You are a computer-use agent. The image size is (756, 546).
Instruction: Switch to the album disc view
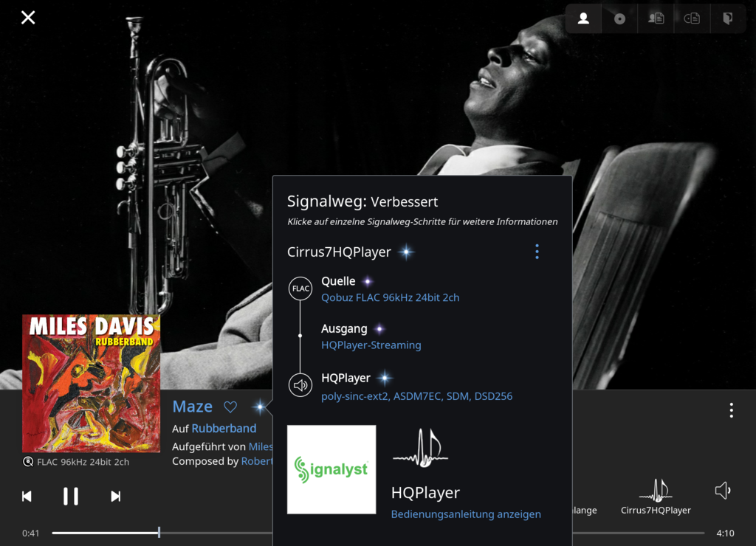[x=619, y=19]
